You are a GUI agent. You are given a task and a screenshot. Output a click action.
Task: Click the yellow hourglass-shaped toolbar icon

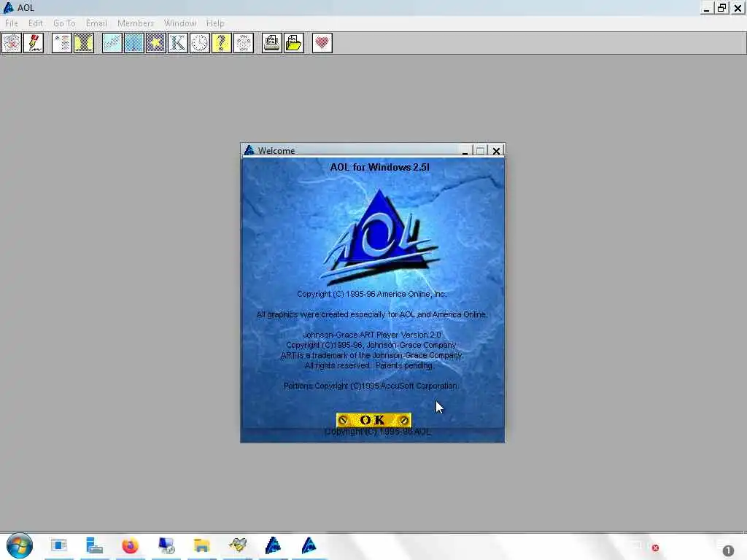coord(84,43)
